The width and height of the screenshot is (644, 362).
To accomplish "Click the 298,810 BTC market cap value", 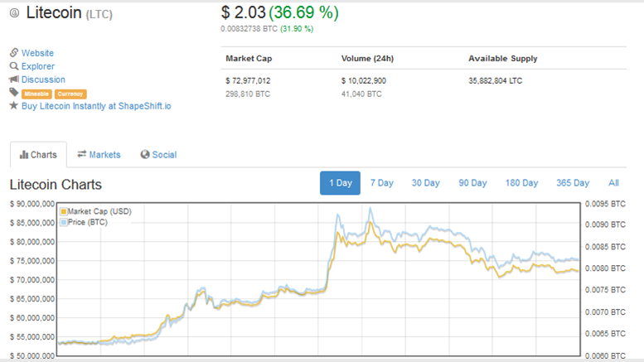I will pos(248,94).
